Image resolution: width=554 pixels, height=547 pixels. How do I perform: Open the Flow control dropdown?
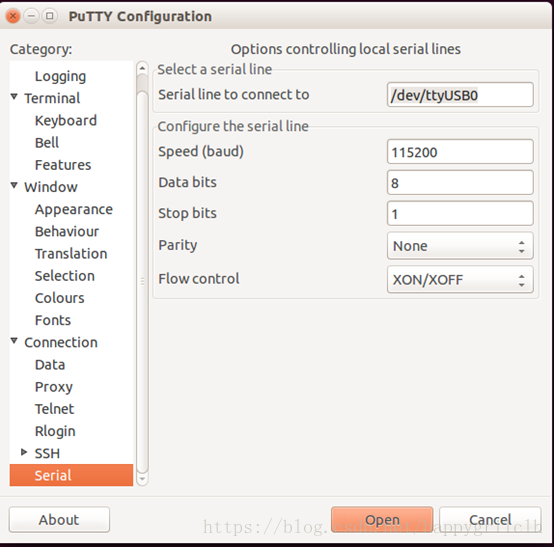coord(460,280)
